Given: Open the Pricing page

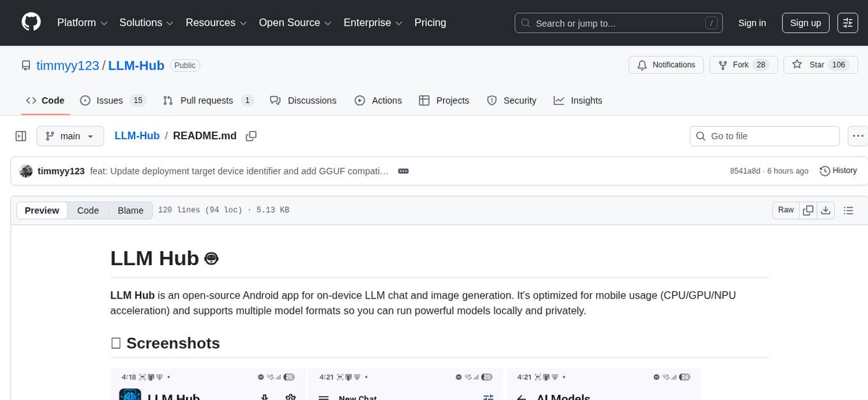Looking at the screenshot, I should (x=430, y=22).
